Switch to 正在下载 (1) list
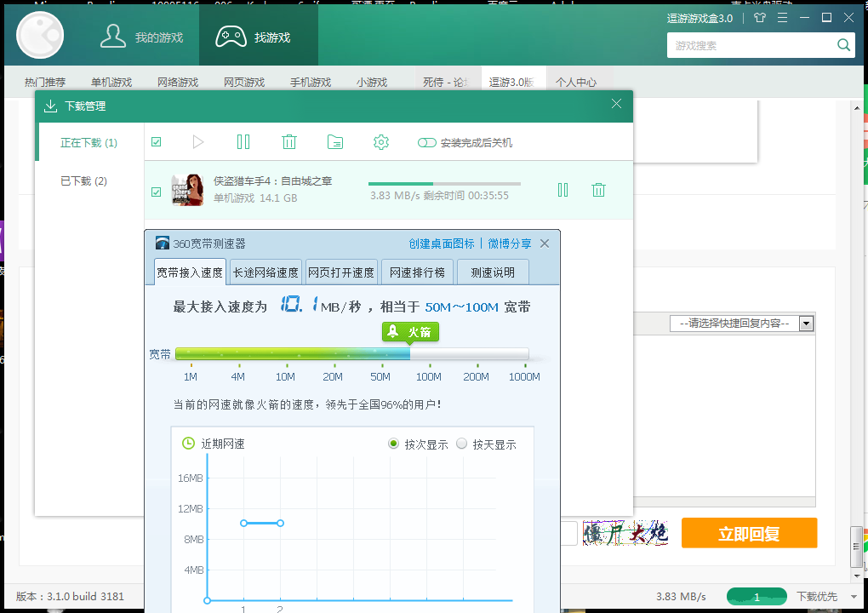The height and width of the screenshot is (613, 868). coord(89,142)
